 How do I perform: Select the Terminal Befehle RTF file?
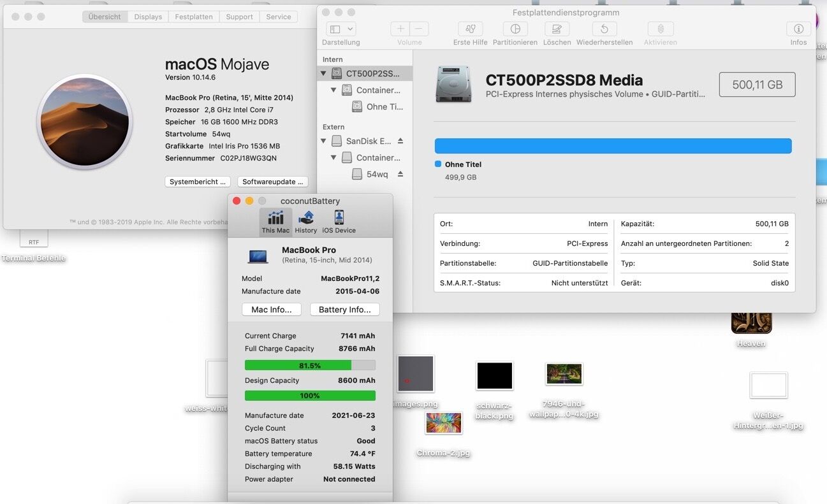tap(34, 239)
